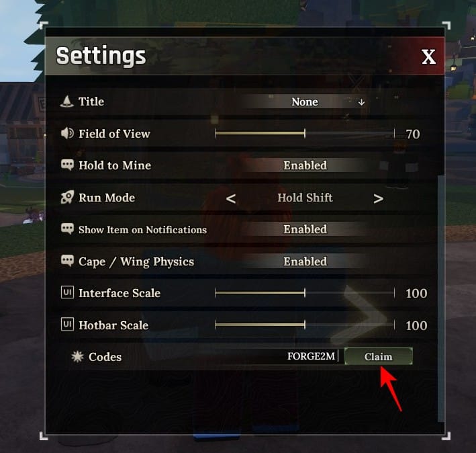Click the speaker icon next to Field of View
476x453 pixels.
click(x=67, y=133)
